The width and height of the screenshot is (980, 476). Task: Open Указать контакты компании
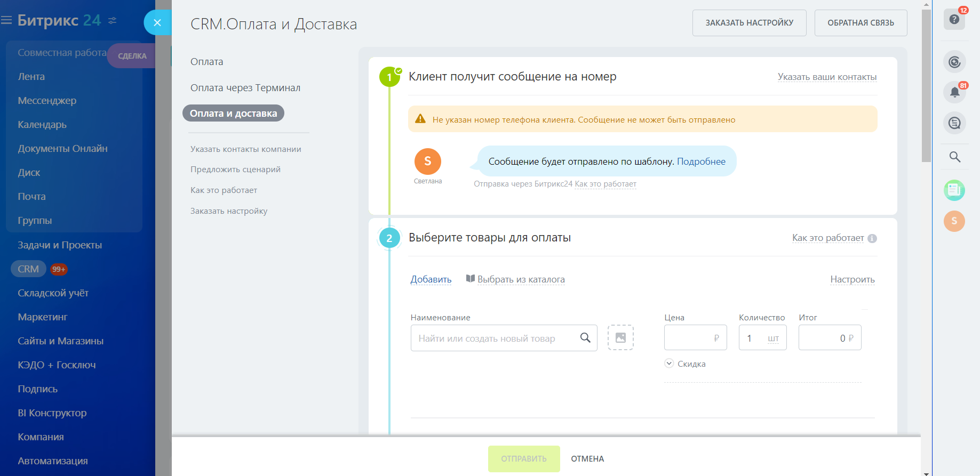[x=246, y=149]
